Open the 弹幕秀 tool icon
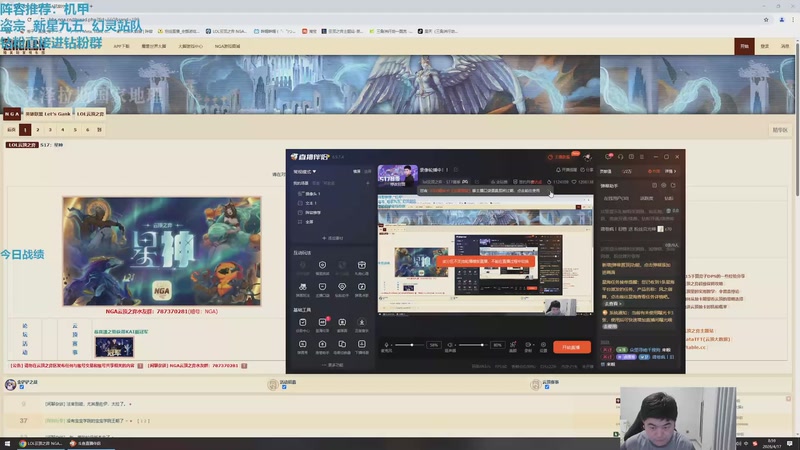This screenshot has height=450, width=800. coord(303,344)
